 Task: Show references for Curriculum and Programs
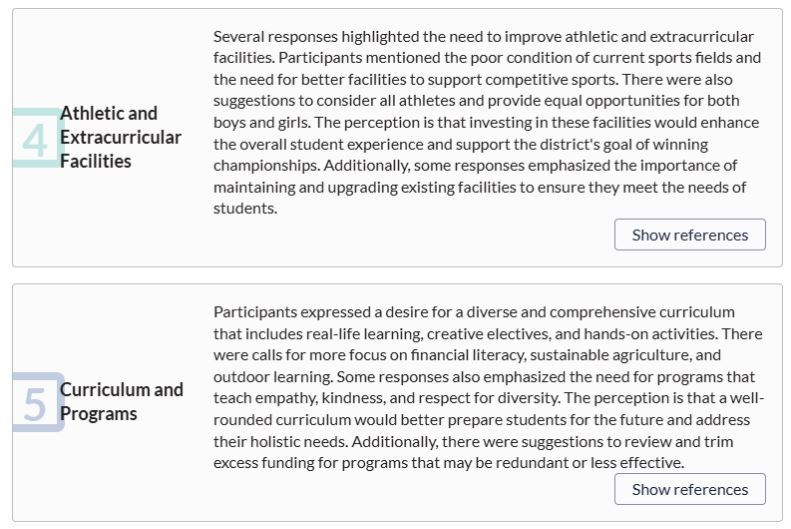point(690,489)
